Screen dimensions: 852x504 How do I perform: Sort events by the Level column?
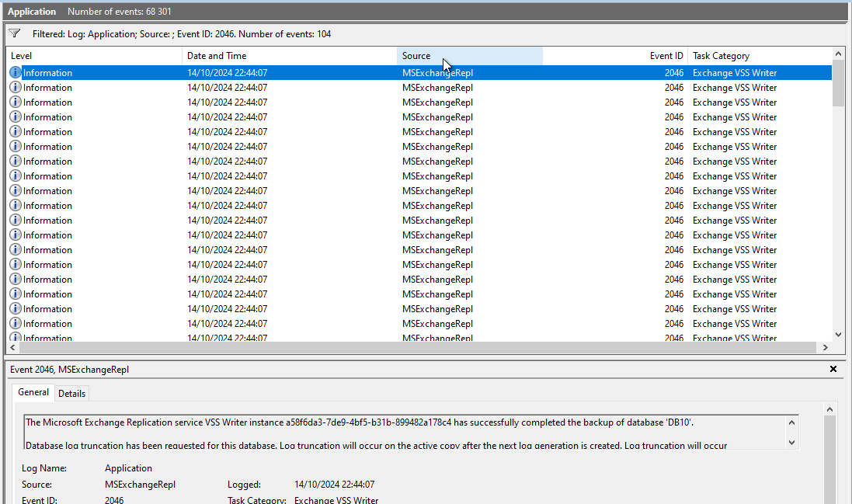pos(93,56)
